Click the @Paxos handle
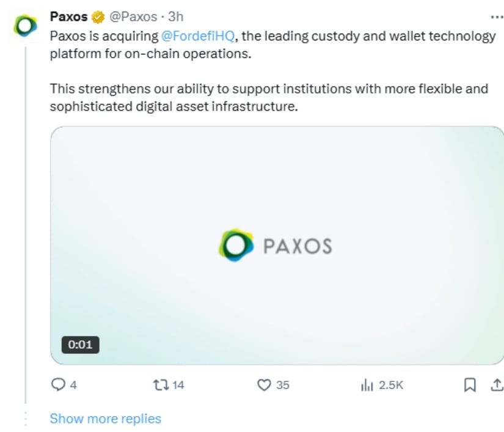This screenshot has width=504, height=432. click(x=130, y=16)
